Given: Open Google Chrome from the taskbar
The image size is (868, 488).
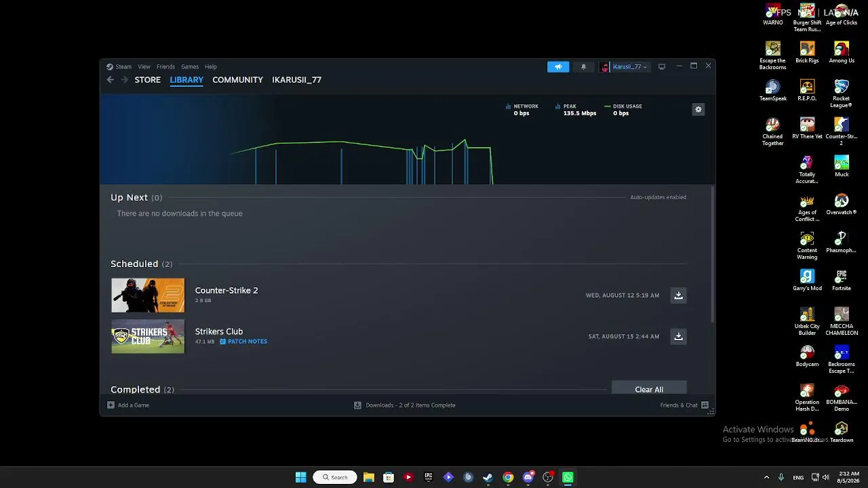Looking at the screenshot, I should tap(508, 477).
